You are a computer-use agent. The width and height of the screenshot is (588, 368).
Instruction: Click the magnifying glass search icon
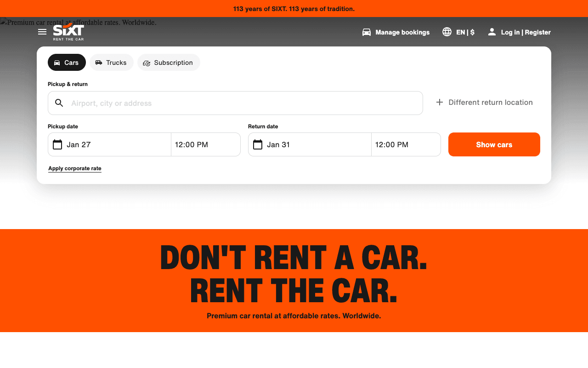(x=59, y=103)
